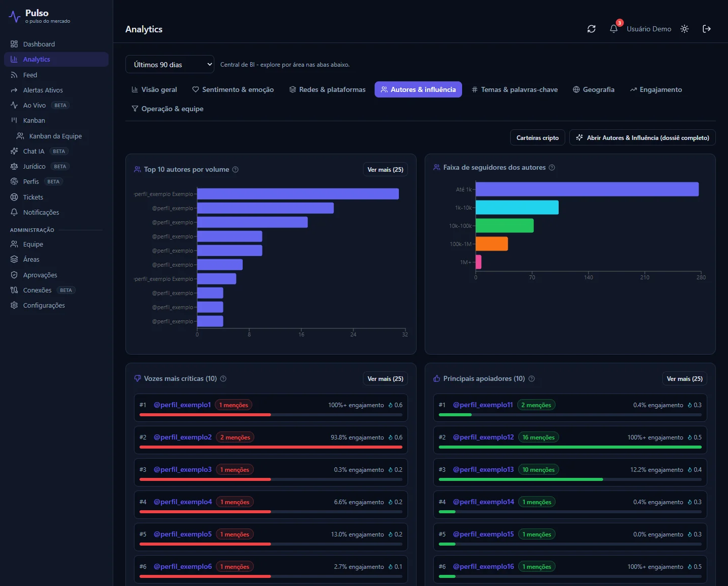Viewport: 728px width, 586px height.
Task: Open the @perfil_exemplo1 profile link
Action: click(x=182, y=405)
